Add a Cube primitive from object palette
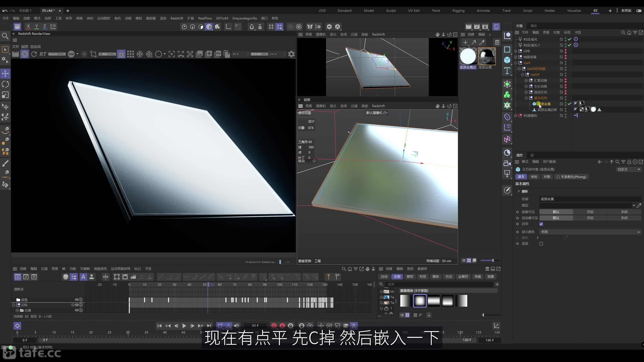Screen dimensions: 644x362 click(507, 60)
